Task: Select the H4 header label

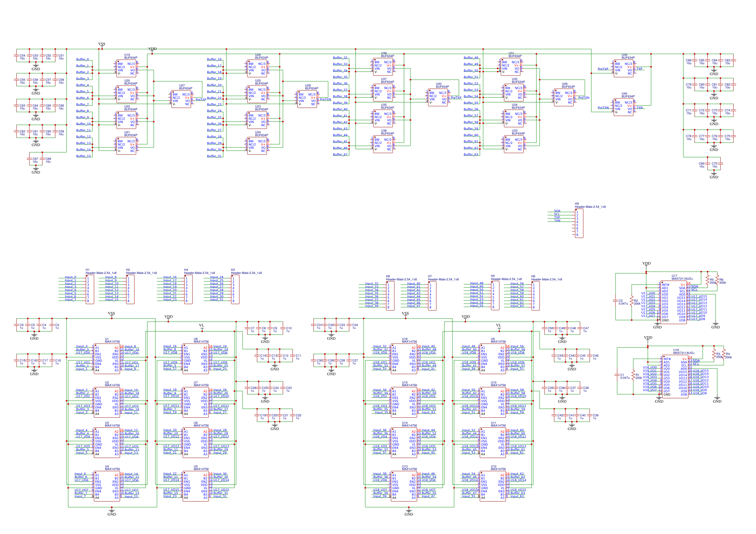Action: point(200,271)
